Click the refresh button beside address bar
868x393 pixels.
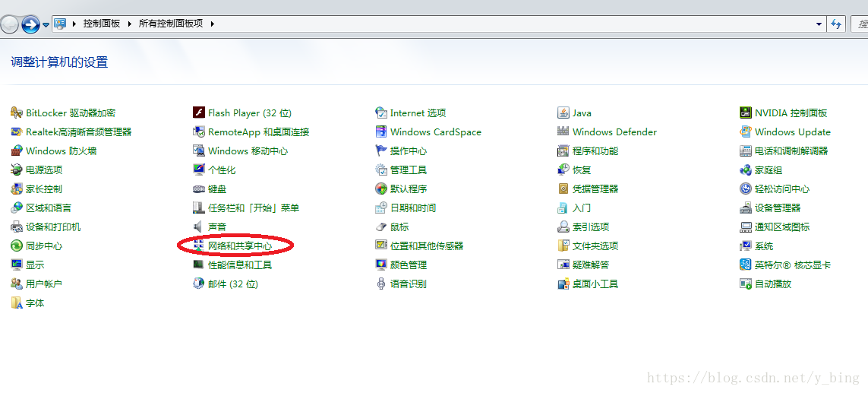pyautogui.click(x=836, y=24)
